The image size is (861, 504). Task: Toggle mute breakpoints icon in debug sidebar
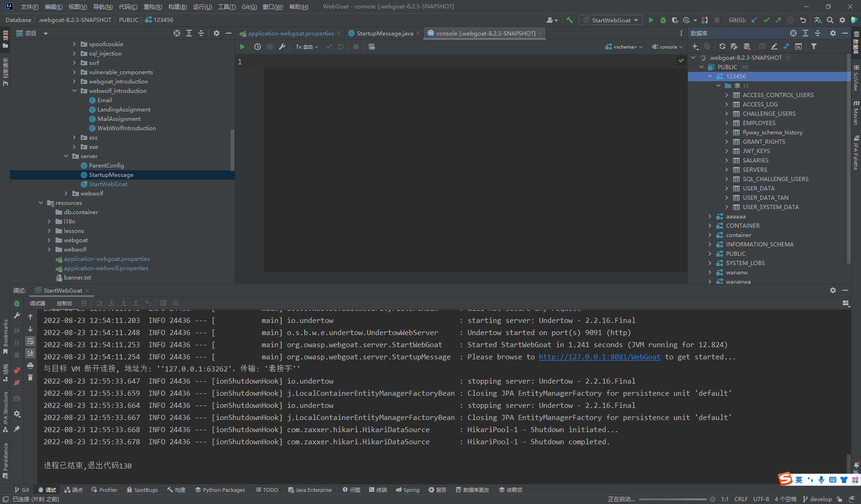click(17, 383)
